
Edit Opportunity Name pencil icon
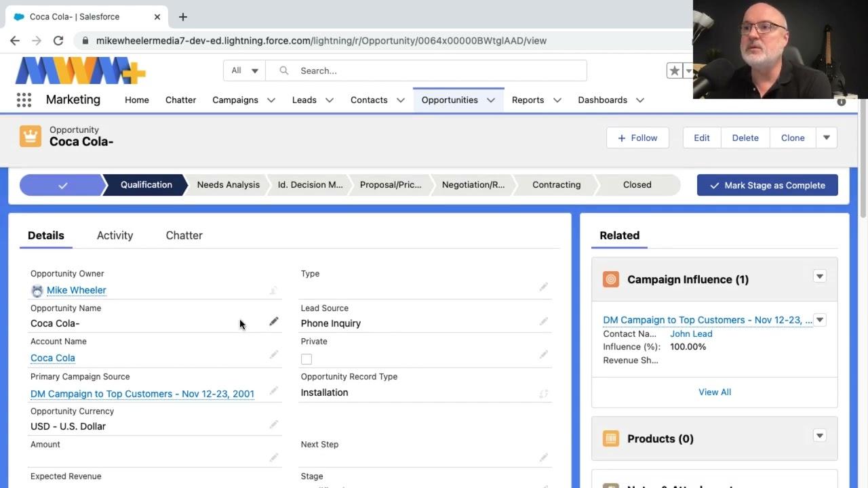274,321
